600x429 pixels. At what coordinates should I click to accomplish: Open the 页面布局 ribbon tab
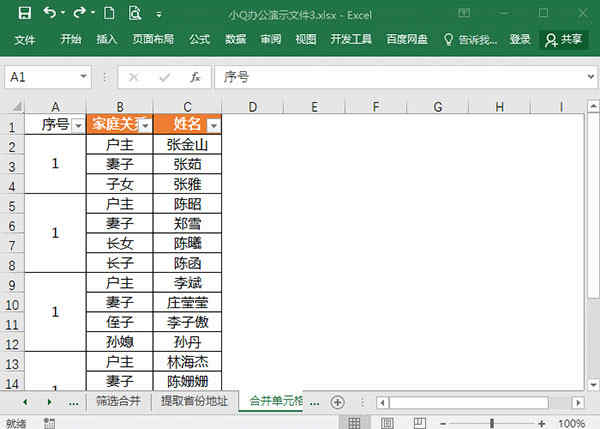pos(153,39)
